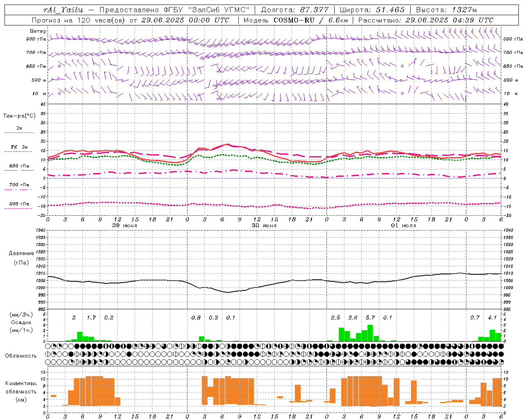Click the Осадки precipitation label
Viewport: 525px width, 420px height.
point(21,322)
